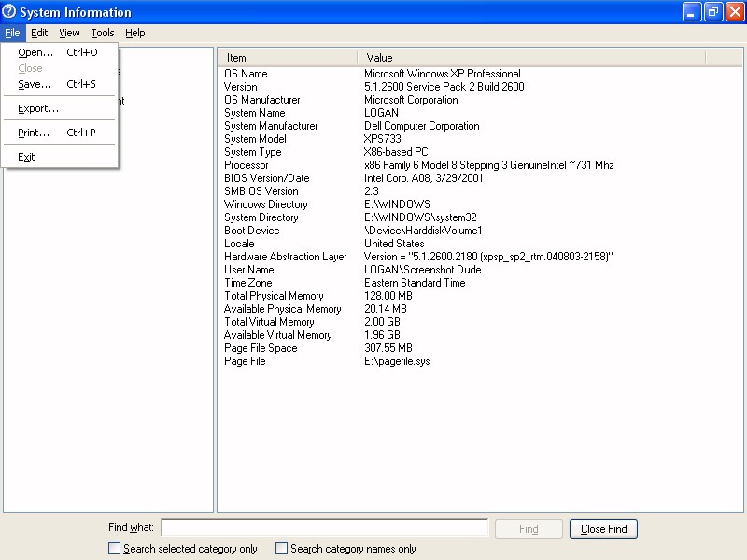The width and height of the screenshot is (747, 560).
Task: Select the Version row label
Action: [241, 87]
